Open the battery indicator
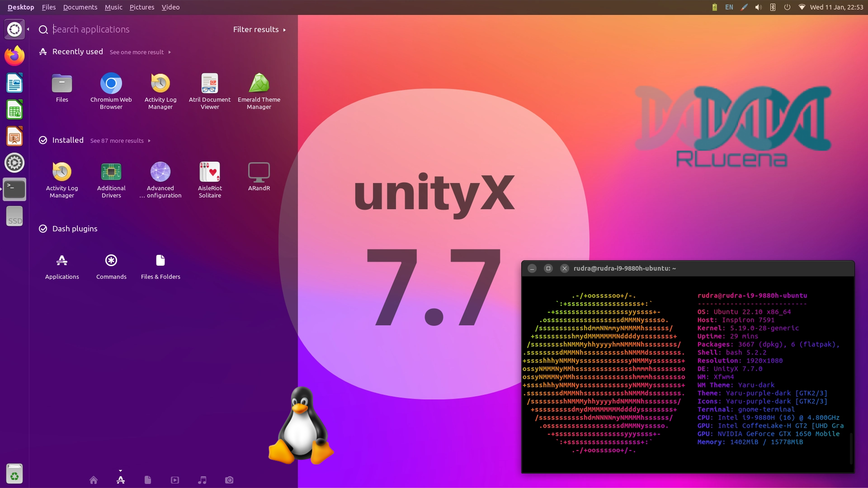Screen dimensions: 868x488 click(715, 7)
